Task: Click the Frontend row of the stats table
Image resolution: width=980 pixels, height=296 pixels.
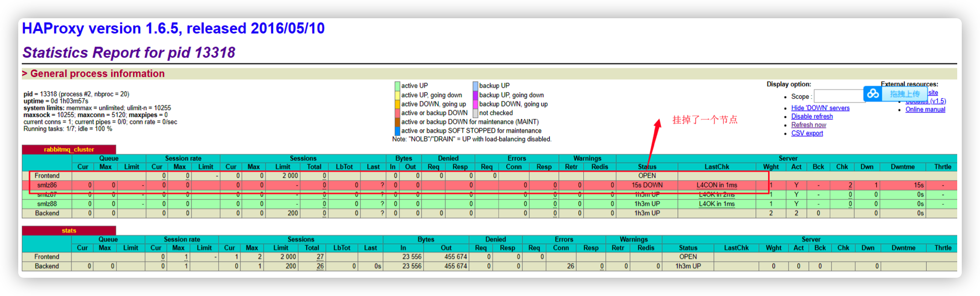Action: pos(489,257)
